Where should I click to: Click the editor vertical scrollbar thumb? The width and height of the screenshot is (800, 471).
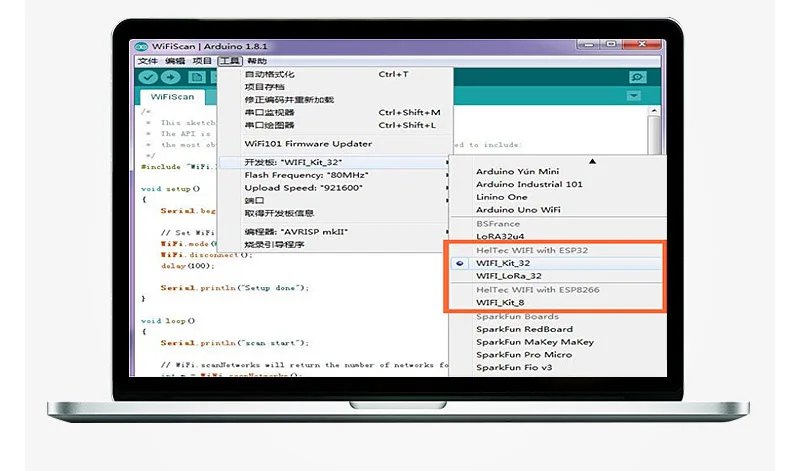click(x=654, y=135)
